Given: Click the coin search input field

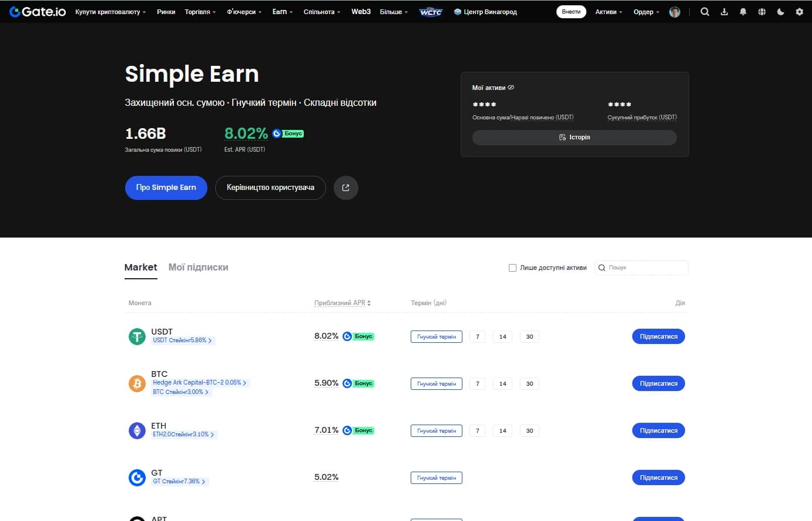Looking at the screenshot, I should point(642,268).
